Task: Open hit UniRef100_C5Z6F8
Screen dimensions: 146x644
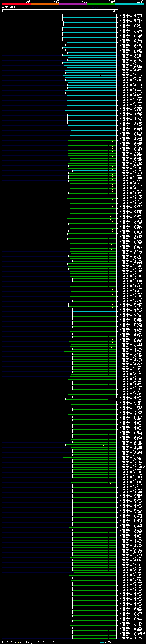Action: pos(131,22)
